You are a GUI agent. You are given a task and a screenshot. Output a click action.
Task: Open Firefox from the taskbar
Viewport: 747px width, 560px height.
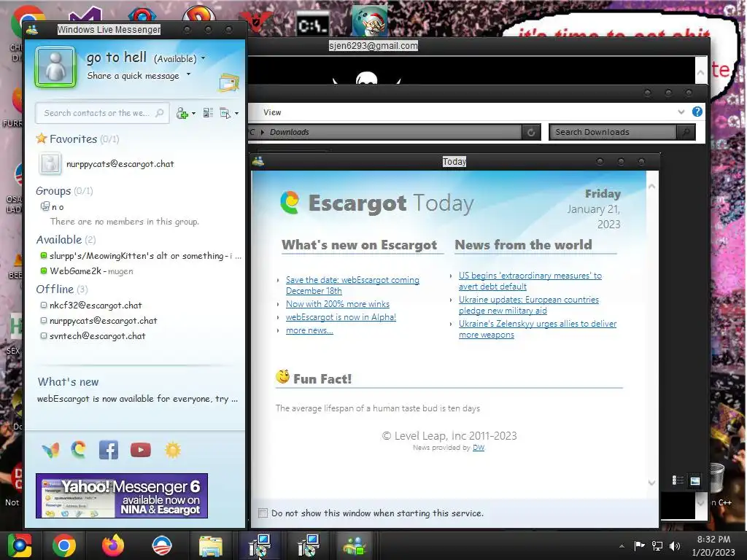(x=113, y=545)
